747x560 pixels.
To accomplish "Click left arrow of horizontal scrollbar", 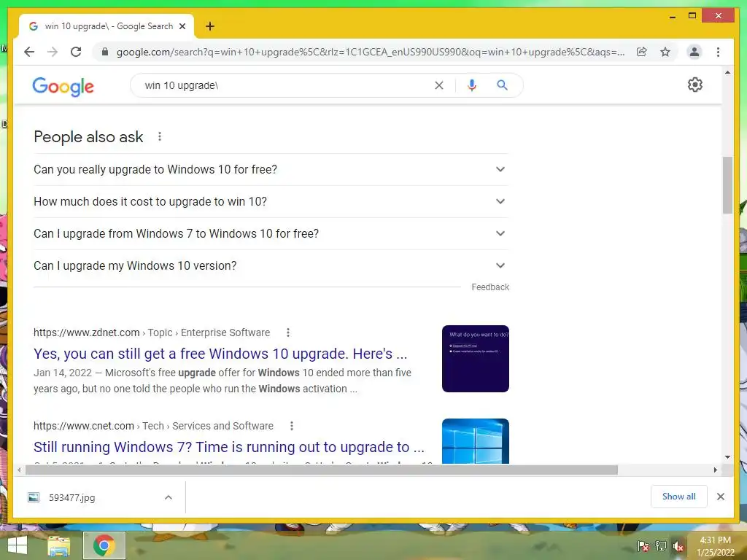I will 18,470.
